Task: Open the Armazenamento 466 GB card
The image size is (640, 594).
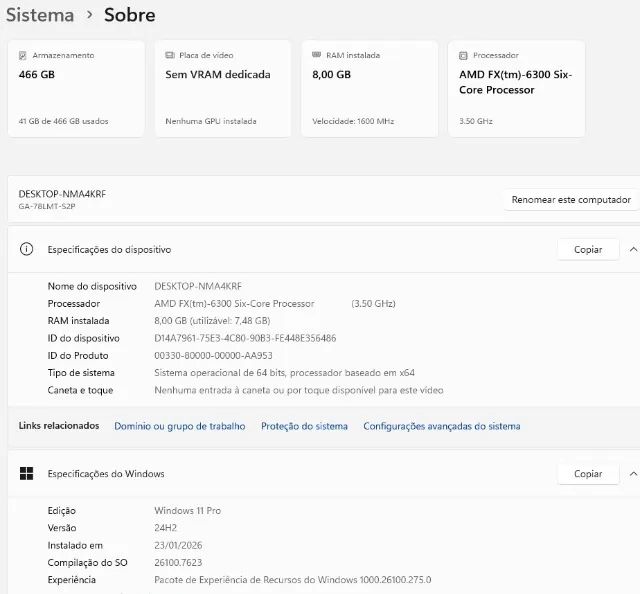Action: coord(76,89)
